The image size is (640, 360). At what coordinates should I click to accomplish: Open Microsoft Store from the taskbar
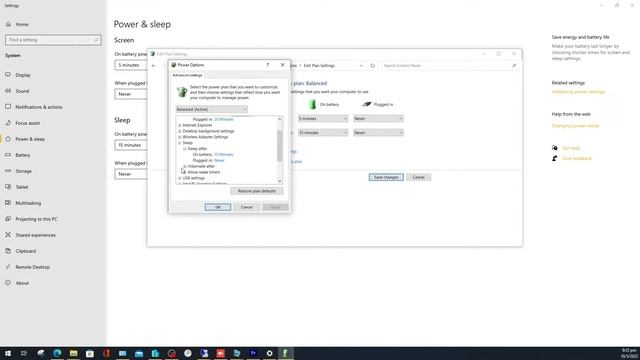(x=90, y=353)
